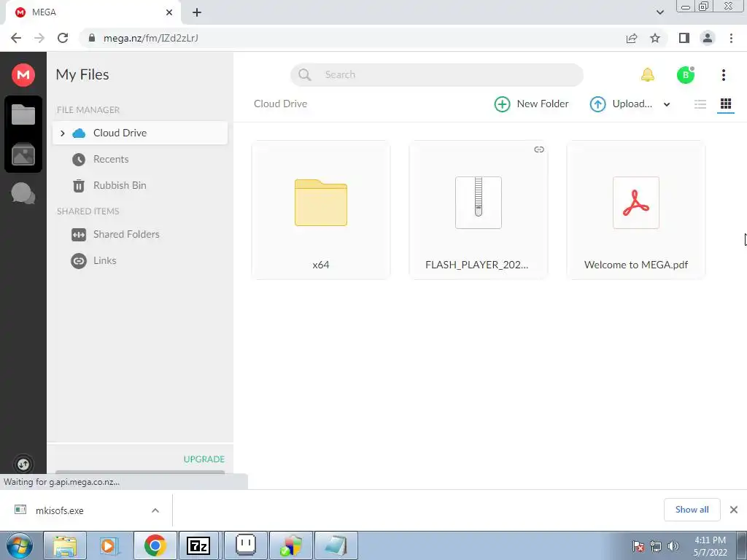Image resolution: width=747 pixels, height=560 pixels.
Task: Select the MEGA browser tab
Action: (93, 12)
